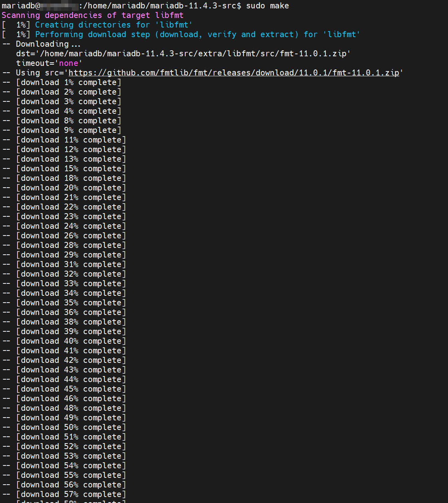Click the 'download 28% complete' line
This screenshot has width=448, height=503.
click(x=64, y=246)
